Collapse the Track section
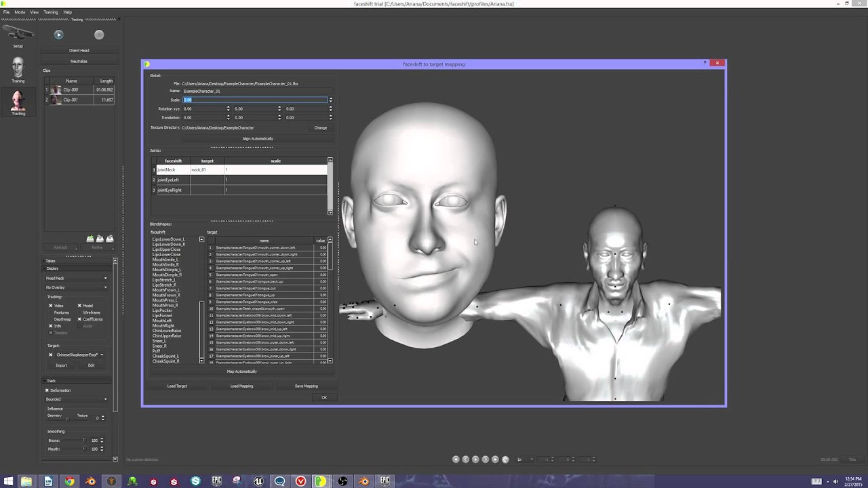Viewport: 868px width, 488px height. click(x=76, y=381)
